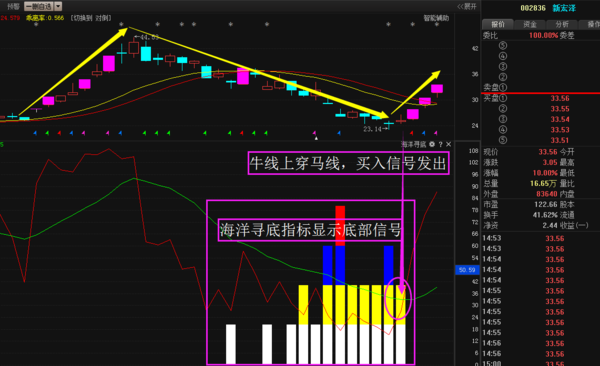Click the white triangle marker on the time axis
The height and width of the screenshot is (366, 600).
(x=316, y=138)
